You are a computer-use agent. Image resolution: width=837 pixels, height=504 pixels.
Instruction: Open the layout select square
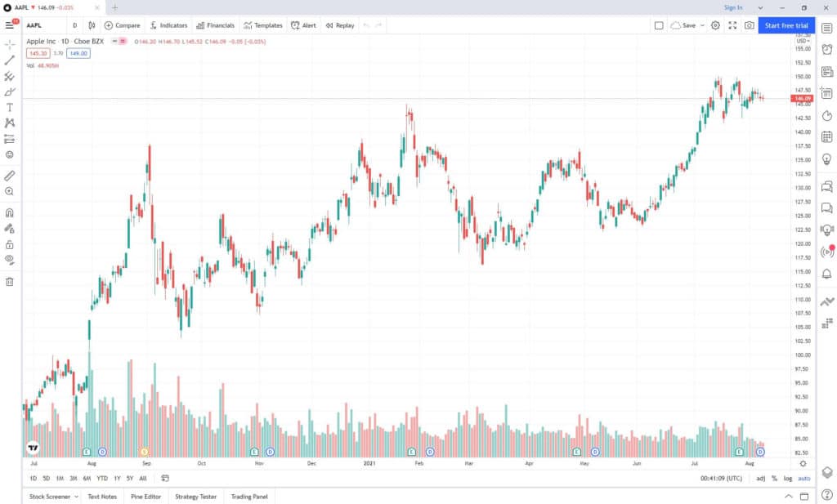(659, 25)
